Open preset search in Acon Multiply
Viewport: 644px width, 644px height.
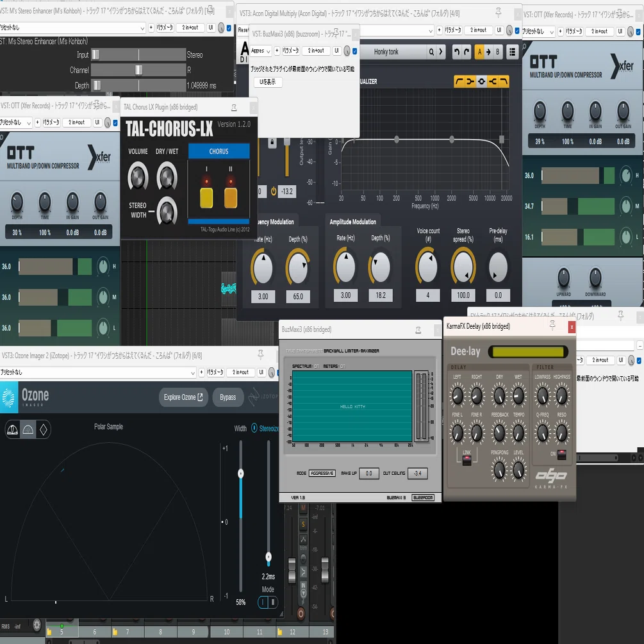[x=431, y=52]
